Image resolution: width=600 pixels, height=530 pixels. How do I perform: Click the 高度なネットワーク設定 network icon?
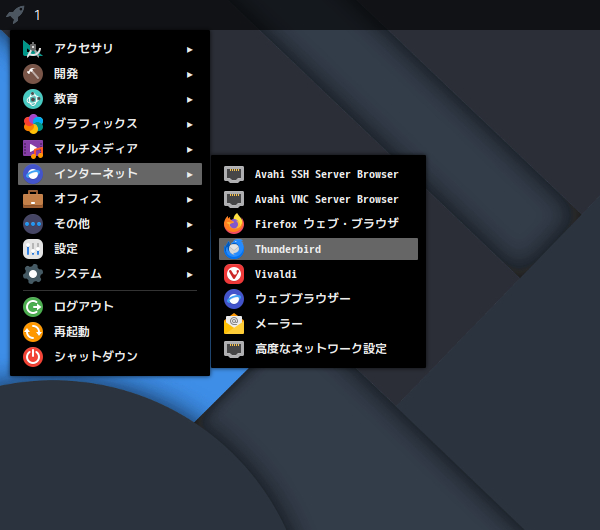point(234,349)
